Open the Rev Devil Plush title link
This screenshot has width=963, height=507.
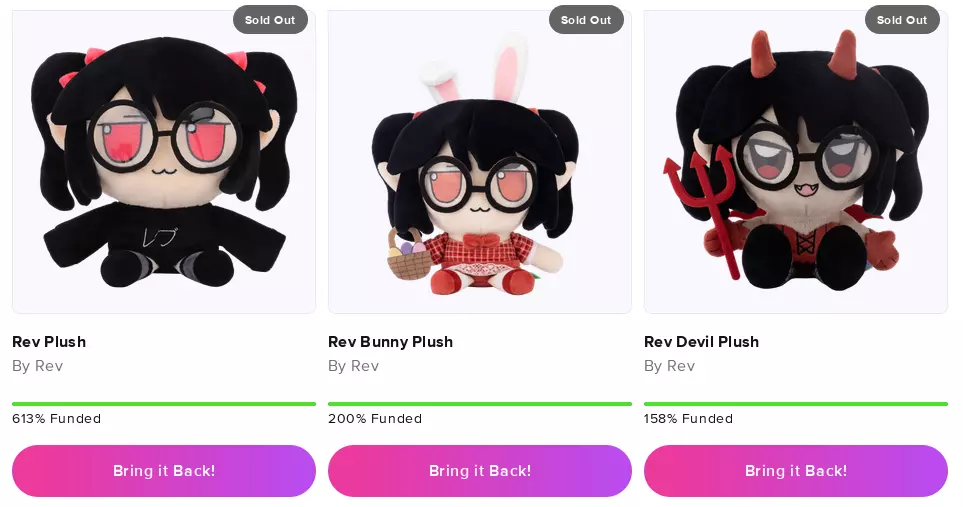[x=701, y=342]
